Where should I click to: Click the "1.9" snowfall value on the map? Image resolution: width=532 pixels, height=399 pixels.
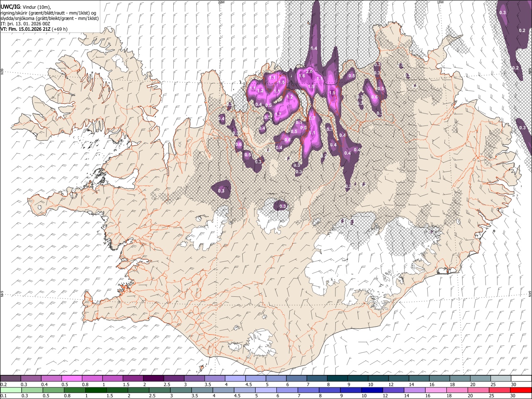[x=332, y=93]
